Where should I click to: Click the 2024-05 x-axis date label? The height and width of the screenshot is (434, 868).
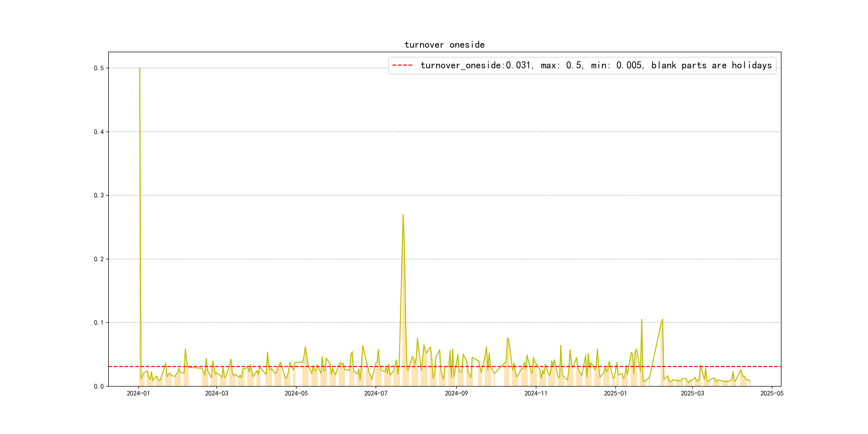pos(296,393)
